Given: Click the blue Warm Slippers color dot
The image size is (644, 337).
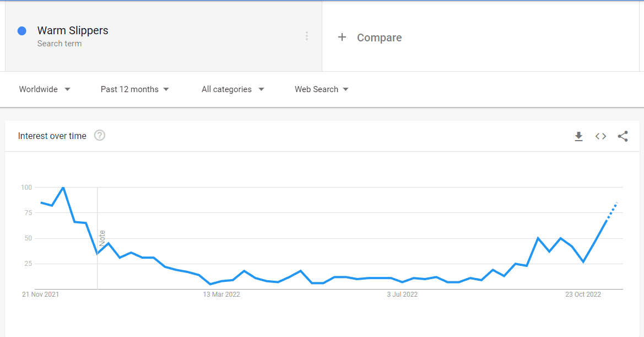Looking at the screenshot, I should point(22,31).
